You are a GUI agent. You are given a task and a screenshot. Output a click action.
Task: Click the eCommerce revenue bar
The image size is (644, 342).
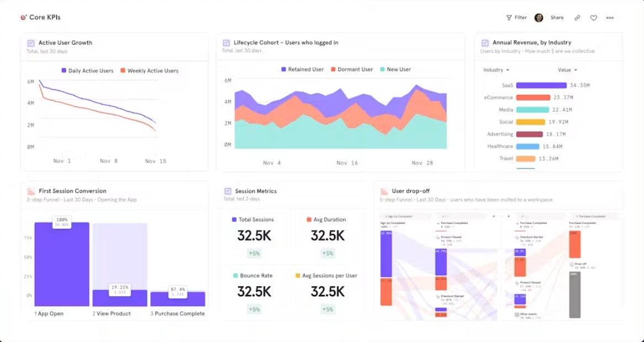[533, 98]
